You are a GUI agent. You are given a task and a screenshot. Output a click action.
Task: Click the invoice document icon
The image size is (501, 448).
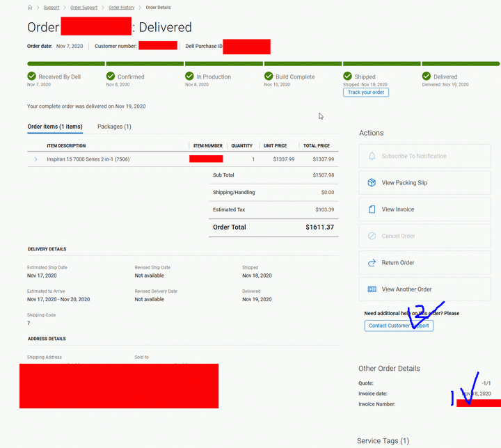pos(372,209)
